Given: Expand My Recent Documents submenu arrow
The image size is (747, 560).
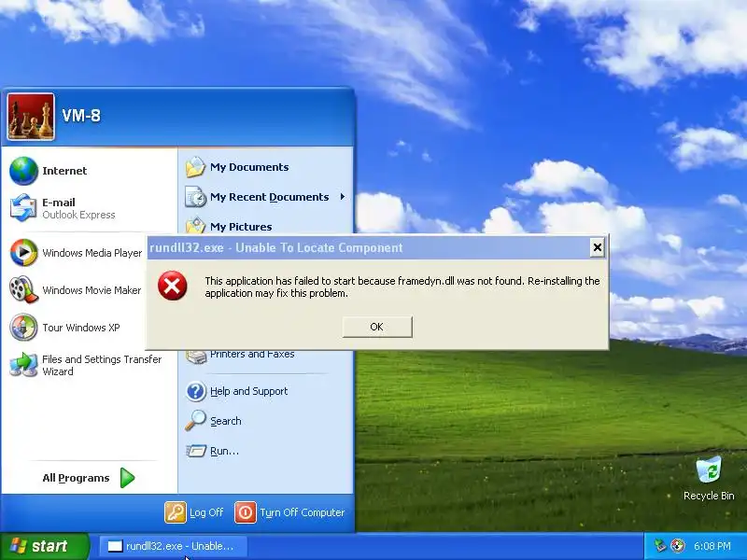Looking at the screenshot, I should (342, 197).
